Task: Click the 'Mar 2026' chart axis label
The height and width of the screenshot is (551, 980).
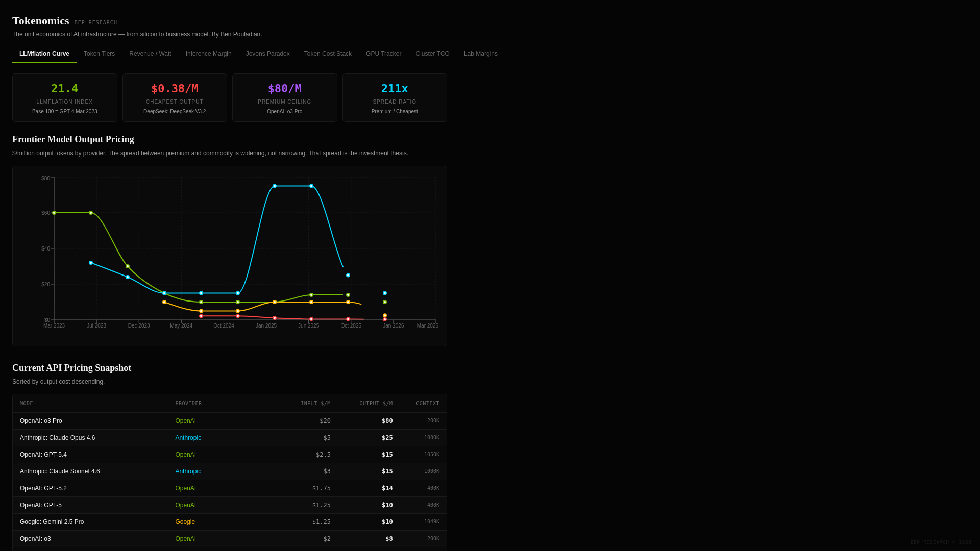Action: click(x=428, y=326)
